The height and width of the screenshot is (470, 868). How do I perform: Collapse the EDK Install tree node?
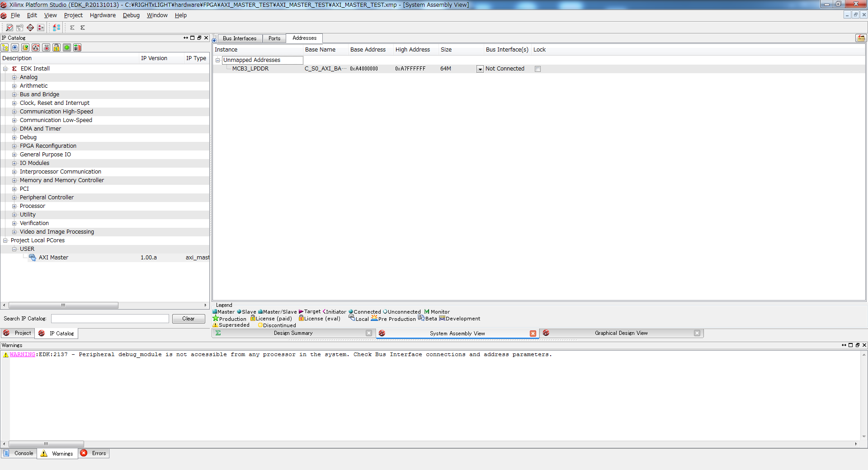pos(5,69)
